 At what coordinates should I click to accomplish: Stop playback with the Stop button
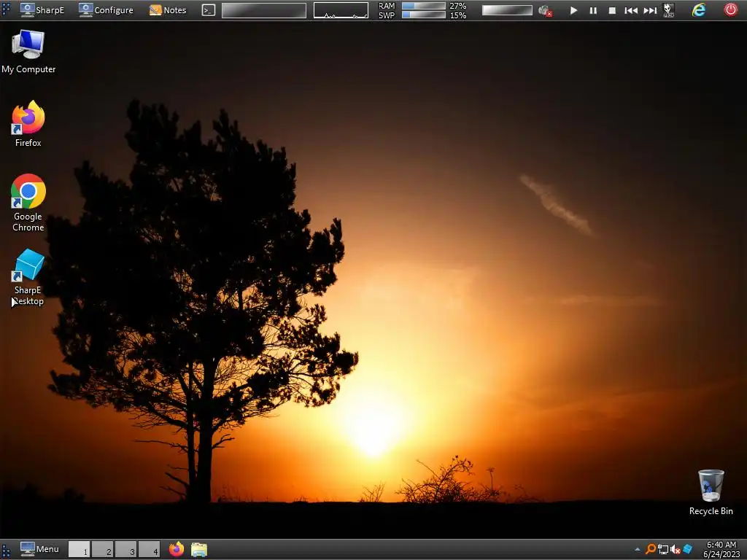coord(612,10)
